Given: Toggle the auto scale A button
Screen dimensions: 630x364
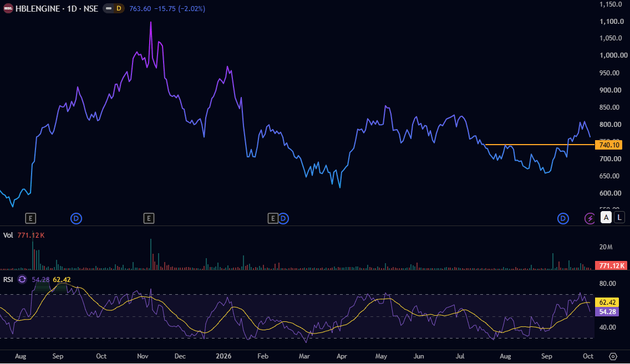Looking at the screenshot, I should coord(606,218).
